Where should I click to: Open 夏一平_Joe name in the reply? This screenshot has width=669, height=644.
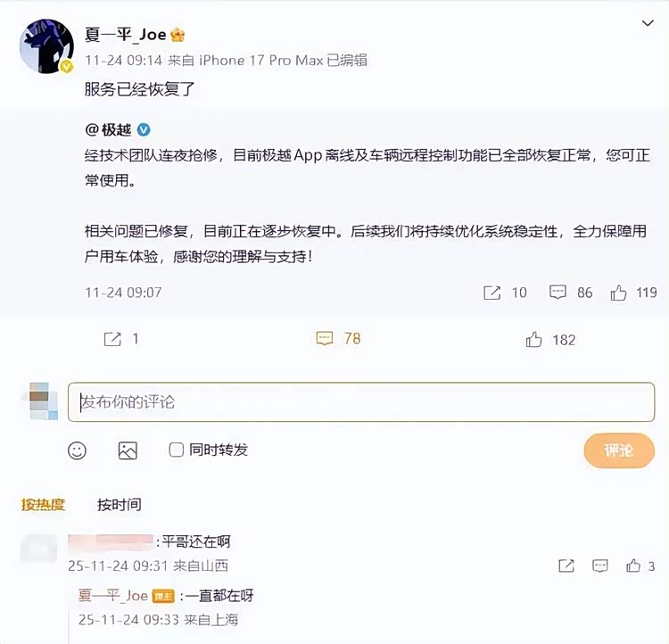tap(113, 595)
